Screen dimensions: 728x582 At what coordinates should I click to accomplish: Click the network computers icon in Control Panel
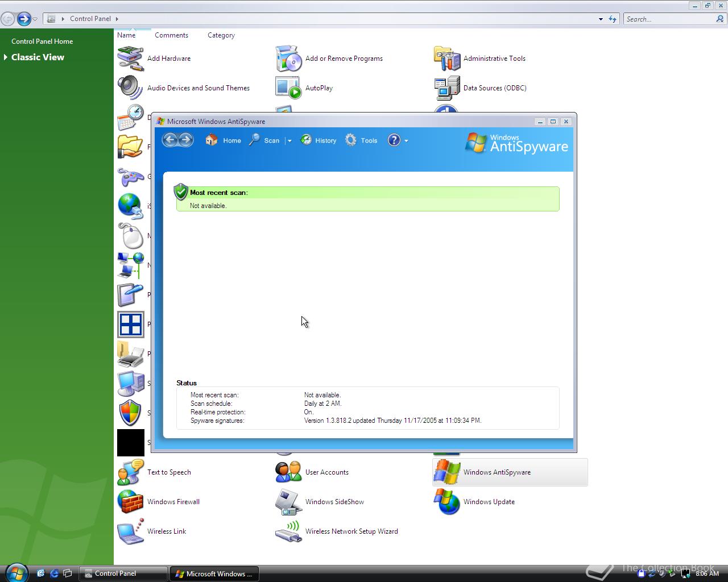click(130, 265)
